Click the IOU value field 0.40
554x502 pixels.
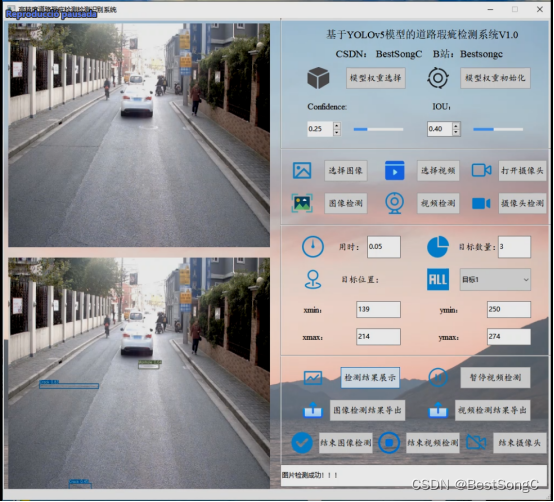coord(440,129)
